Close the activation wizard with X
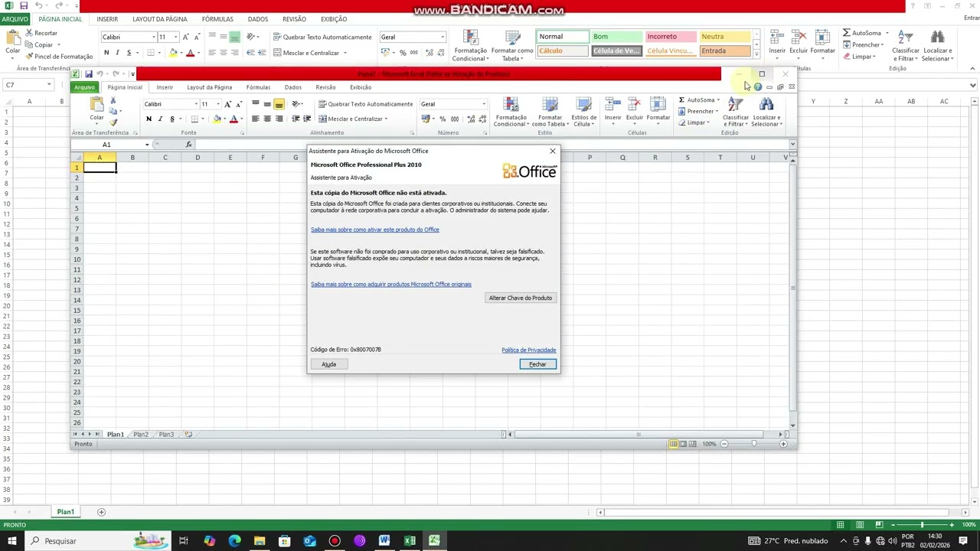 pyautogui.click(x=553, y=151)
